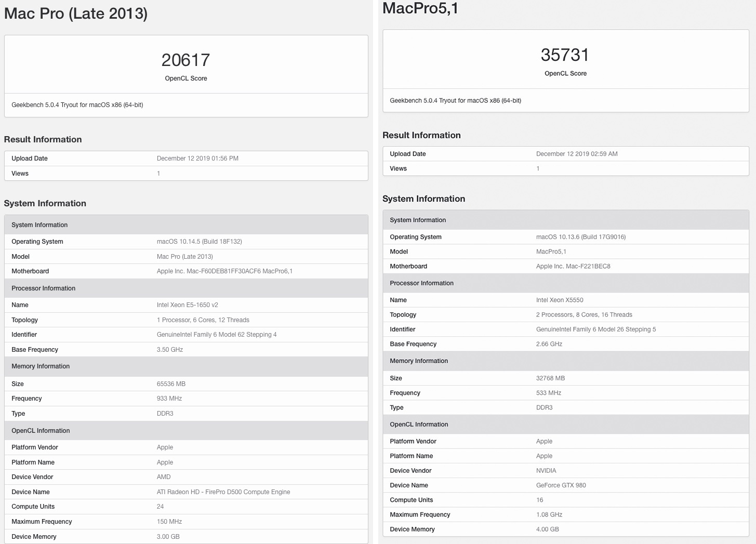
Task: Select device vendor AMD
Action: [164, 477]
